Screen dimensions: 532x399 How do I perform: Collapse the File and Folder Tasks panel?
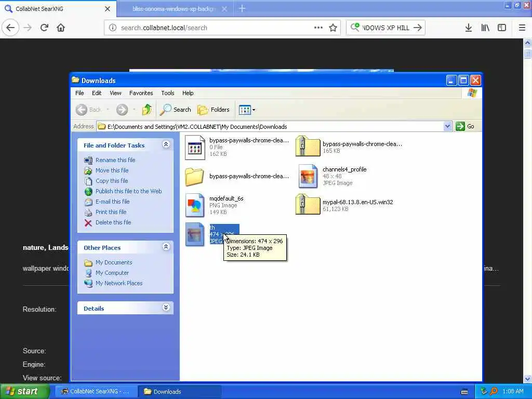point(166,144)
